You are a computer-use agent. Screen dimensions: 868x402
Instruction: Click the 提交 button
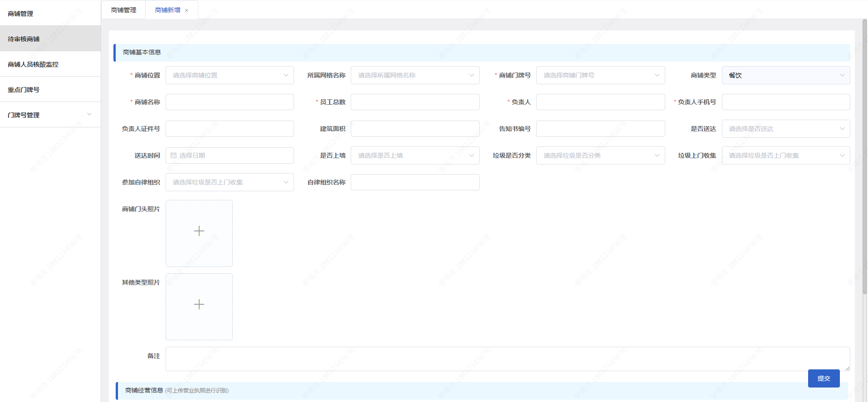point(824,378)
